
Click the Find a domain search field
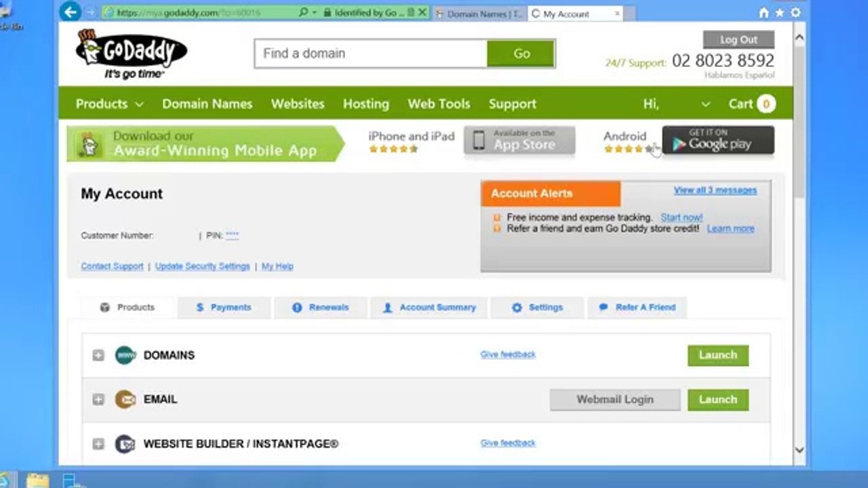(x=371, y=54)
